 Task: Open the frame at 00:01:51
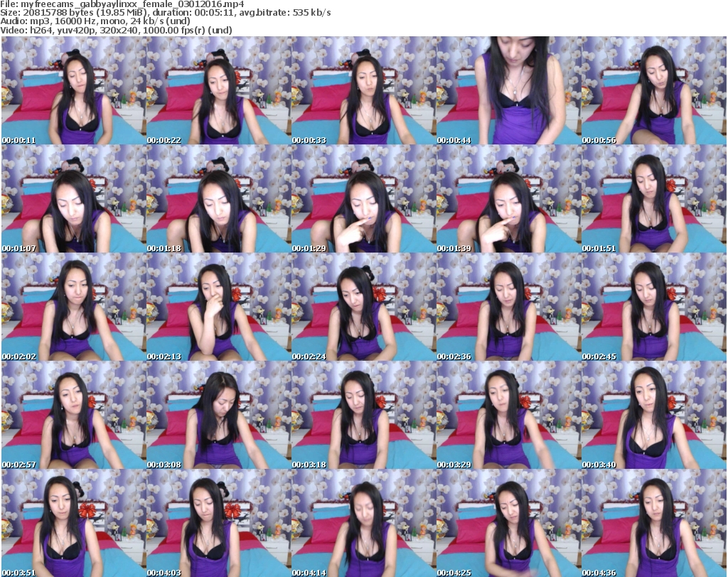[653, 198]
